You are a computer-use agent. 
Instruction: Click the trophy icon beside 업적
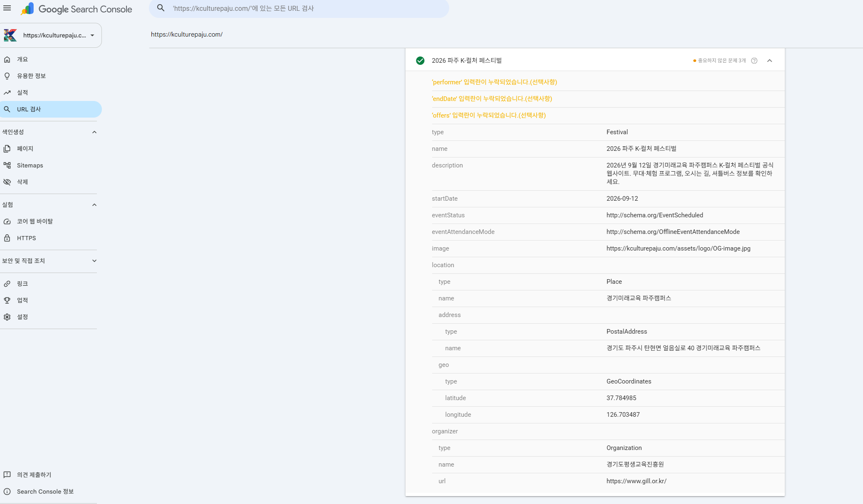click(7, 300)
